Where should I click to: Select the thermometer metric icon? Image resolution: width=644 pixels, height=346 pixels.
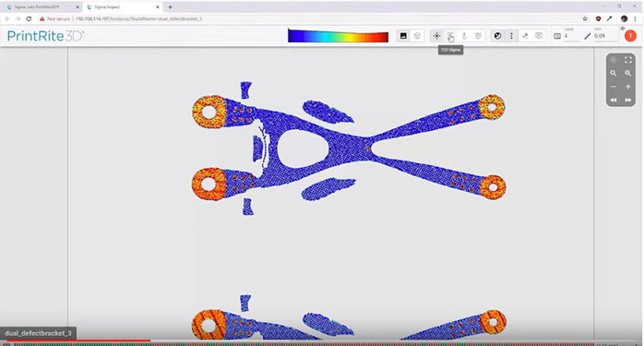[x=464, y=36]
